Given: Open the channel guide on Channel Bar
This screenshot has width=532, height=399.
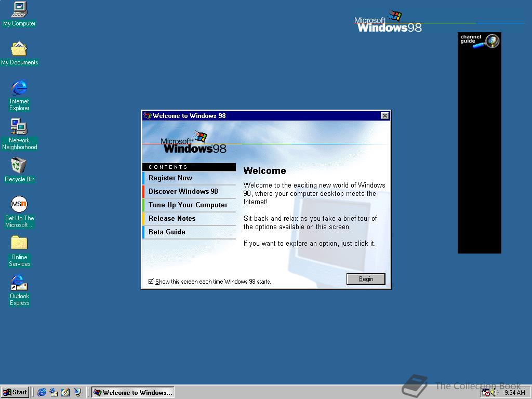Looking at the screenshot, I should tap(480, 41).
